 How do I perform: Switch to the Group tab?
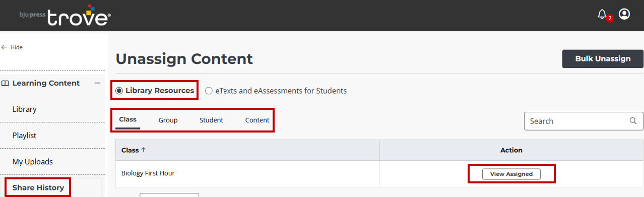[x=168, y=120]
